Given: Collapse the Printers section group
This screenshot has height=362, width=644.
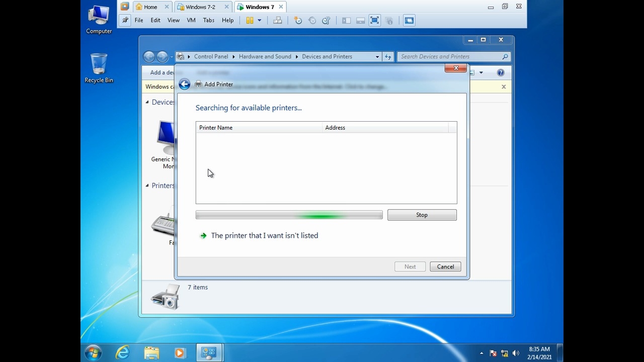Looking at the screenshot, I should click(x=147, y=186).
